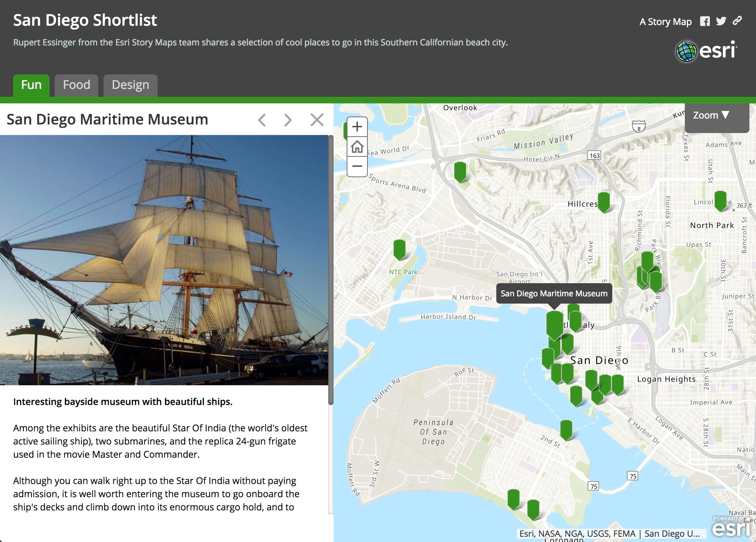Viewport: 756px width, 542px height.
Task: Click the home extent icon on the map
Action: tap(357, 146)
